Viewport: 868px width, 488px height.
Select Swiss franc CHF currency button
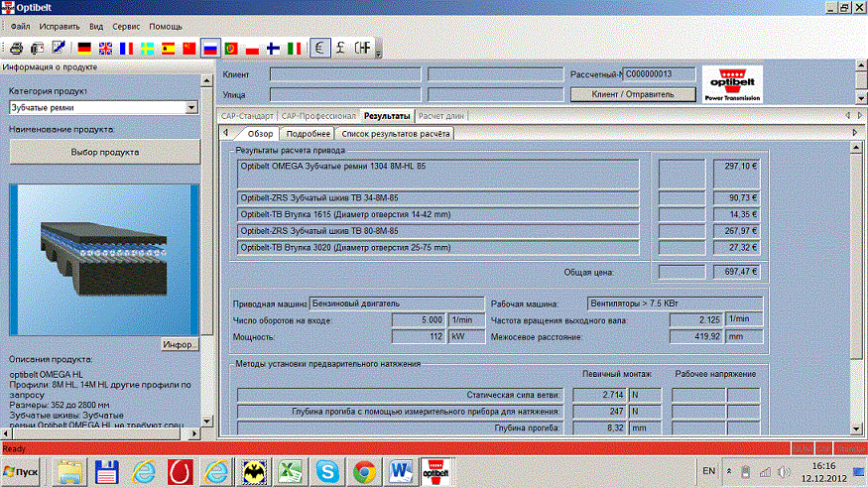pyautogui.click(x=363, y=49)
